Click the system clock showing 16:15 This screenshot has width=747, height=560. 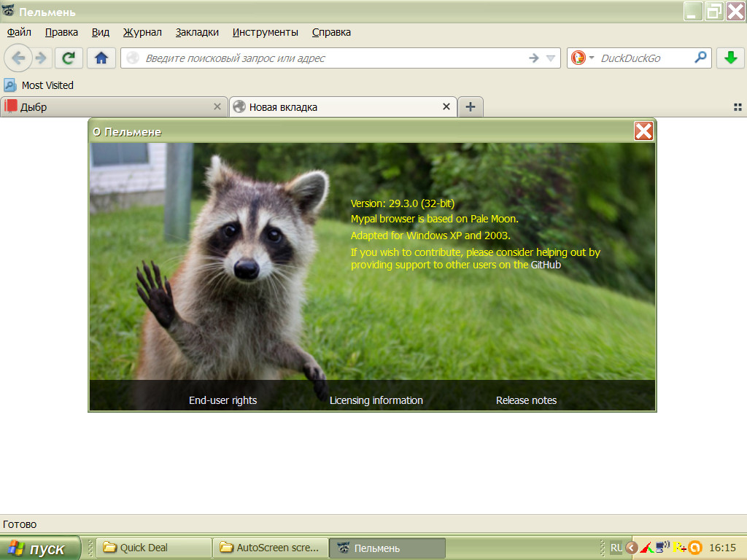[x=722, y=548]
